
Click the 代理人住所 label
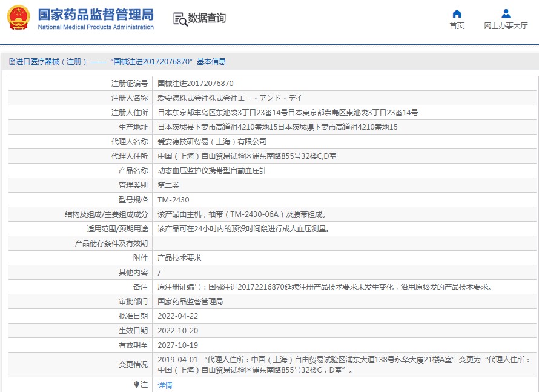point(129,156)
